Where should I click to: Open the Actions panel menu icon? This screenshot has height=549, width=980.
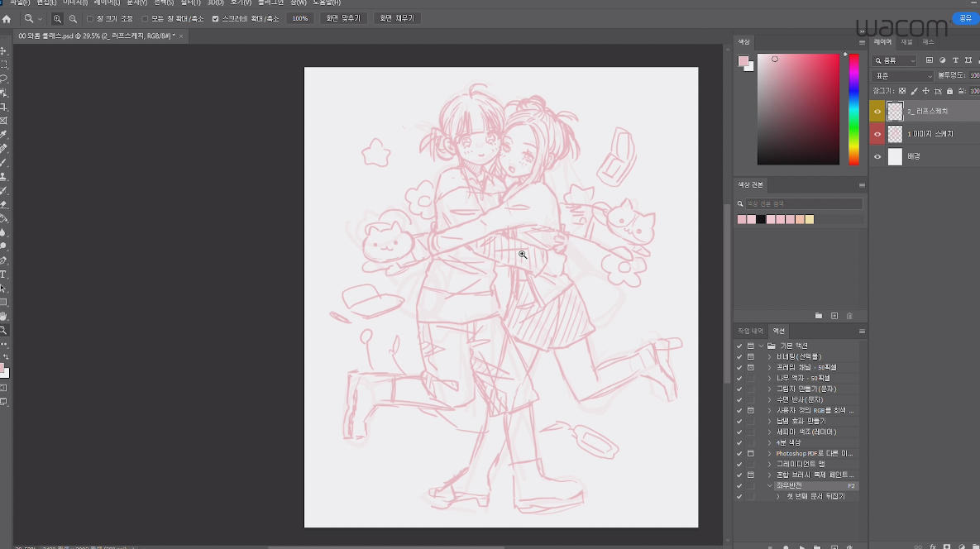click(862, 331)
